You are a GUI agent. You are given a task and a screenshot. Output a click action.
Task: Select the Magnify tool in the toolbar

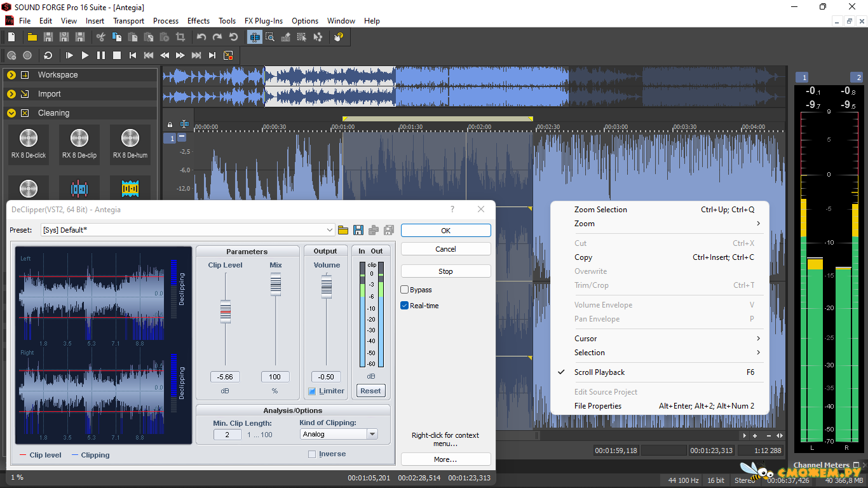tap(270, 37)
